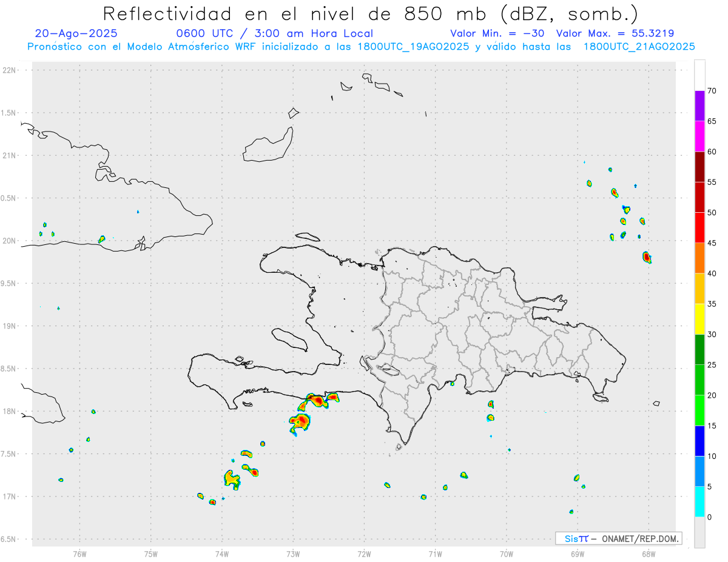Screen dimensions: 728x562
Task: Select the dark blue 10–15 dBZ colorbar segment
Action: [699, 441]
